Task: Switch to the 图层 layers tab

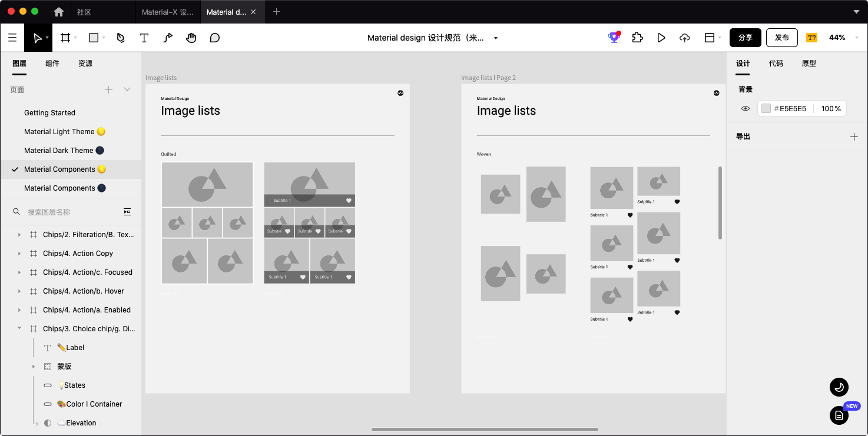Action: click(x=19, y=64)
